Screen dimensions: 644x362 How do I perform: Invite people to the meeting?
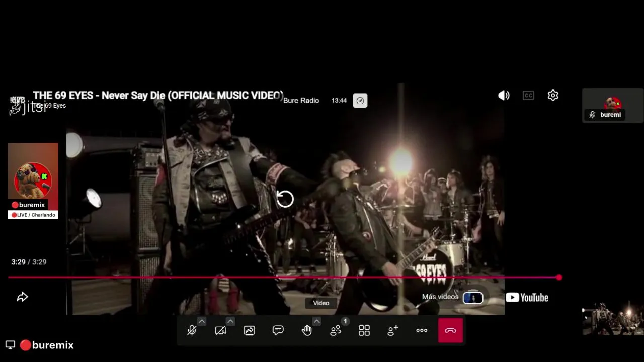pyautogui.click(x=393, y=330)
